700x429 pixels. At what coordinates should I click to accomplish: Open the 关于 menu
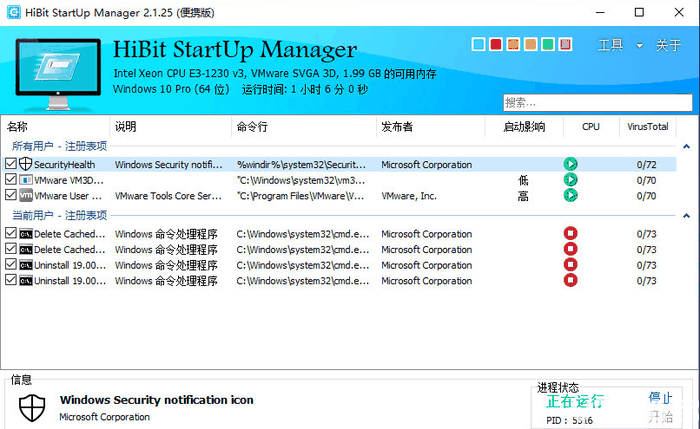tap(668, 45)
